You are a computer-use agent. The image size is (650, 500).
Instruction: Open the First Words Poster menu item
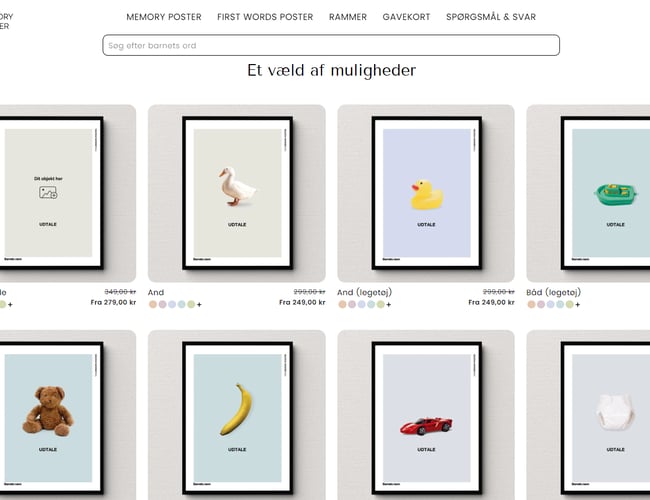point(265,17)
